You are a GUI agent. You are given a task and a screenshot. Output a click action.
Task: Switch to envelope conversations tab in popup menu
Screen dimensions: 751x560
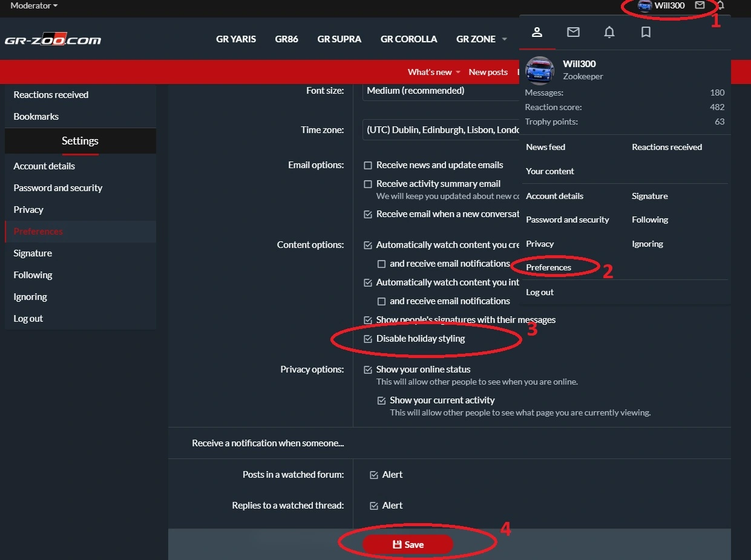click(x=573, y=32)
